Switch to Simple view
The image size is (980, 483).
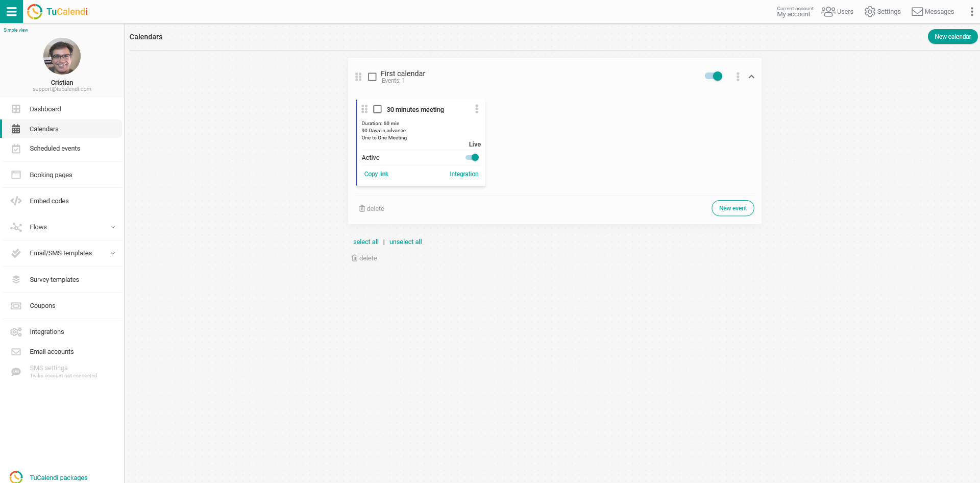(16, 30)
